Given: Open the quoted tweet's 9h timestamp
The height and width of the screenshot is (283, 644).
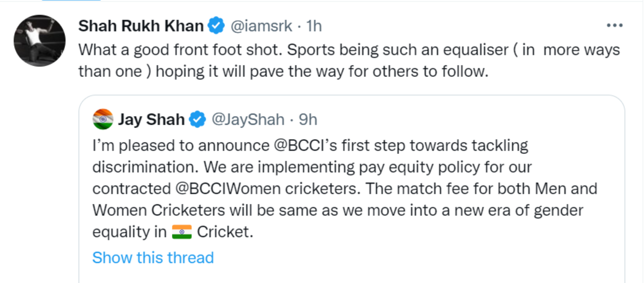Looking at the screenshot, I should click(308, 119).
